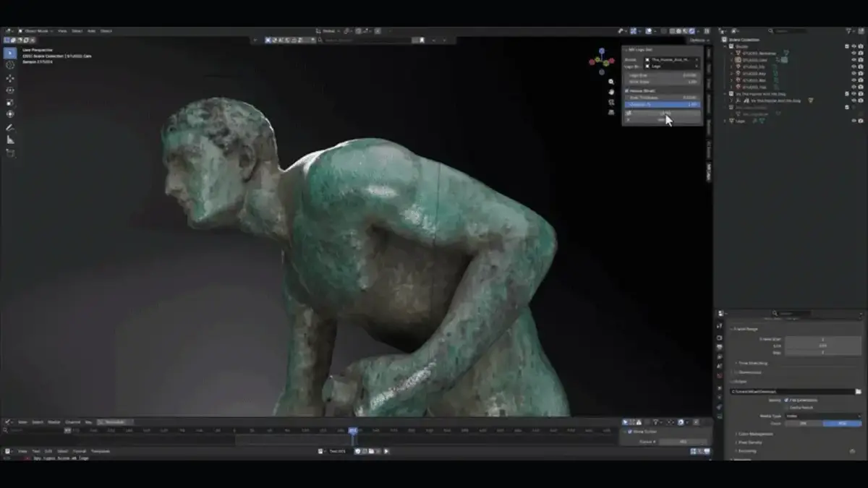Toggle the Hammer (Bevel) checkbox in side panel
868x488 pixels.
627,91
